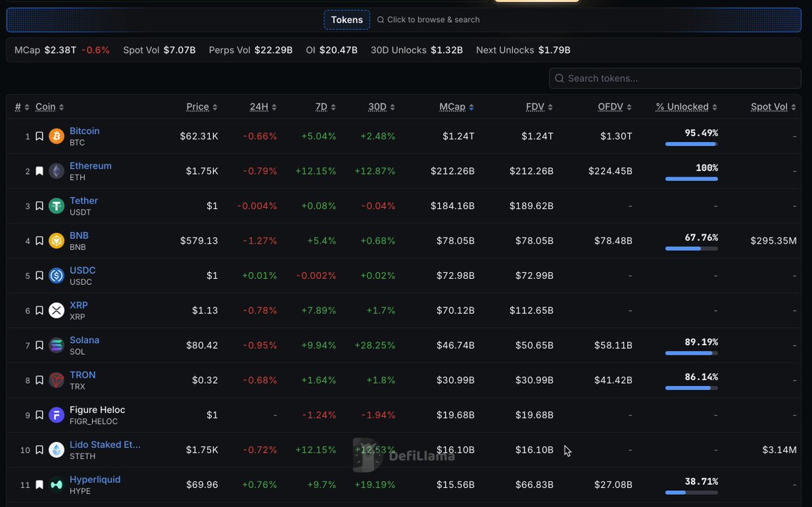Open the XRP token link
Image resolution: width=812 pixels, height=507 pixels.
[78, 305]
